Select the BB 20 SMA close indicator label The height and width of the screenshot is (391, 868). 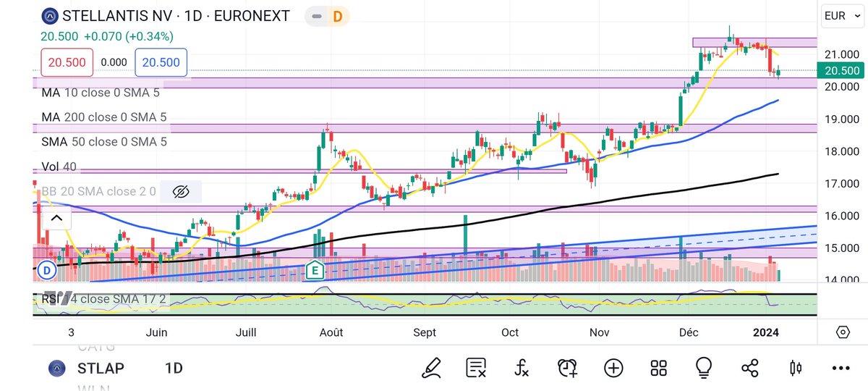point(99,191)
